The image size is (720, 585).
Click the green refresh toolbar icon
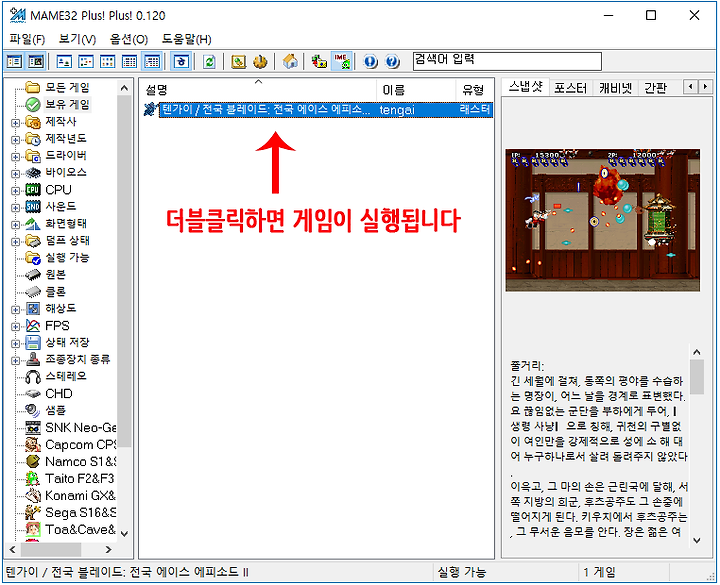coord(209,62)
